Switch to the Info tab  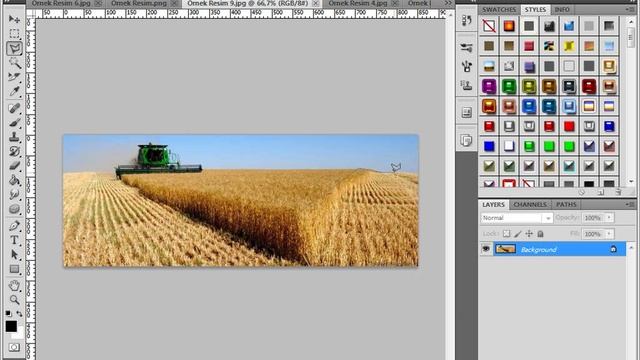(x=562, y=9)
